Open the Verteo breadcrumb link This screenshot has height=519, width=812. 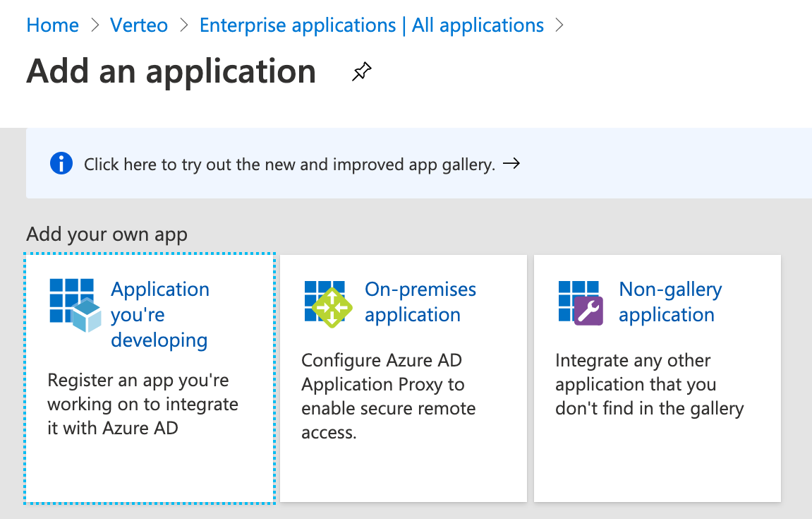click(x=139, y=25)
